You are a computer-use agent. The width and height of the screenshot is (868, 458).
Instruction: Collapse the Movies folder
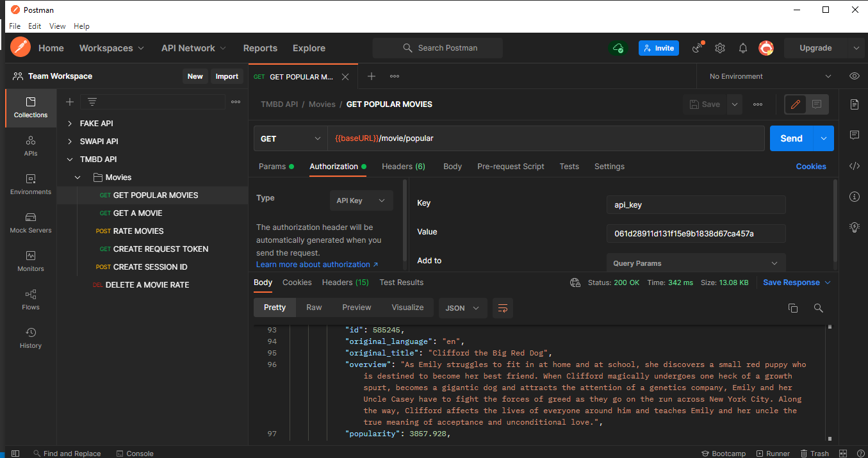click(78, 177)
